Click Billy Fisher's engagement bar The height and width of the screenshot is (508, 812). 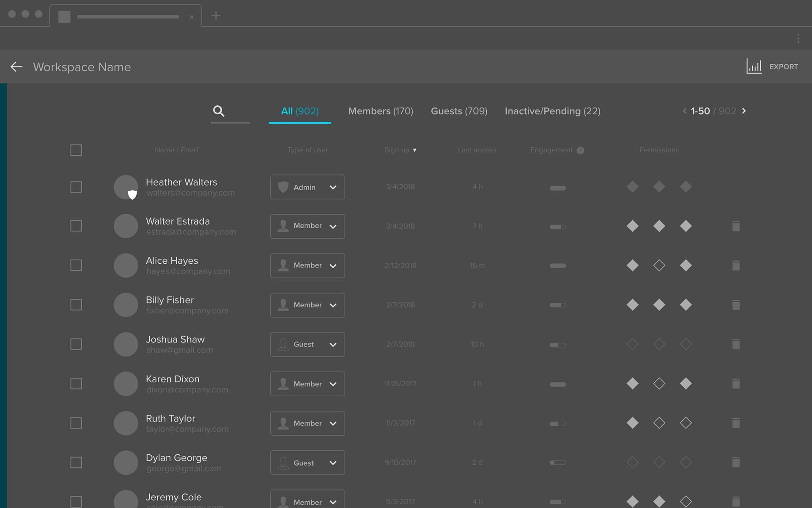[x=557, y=305]
